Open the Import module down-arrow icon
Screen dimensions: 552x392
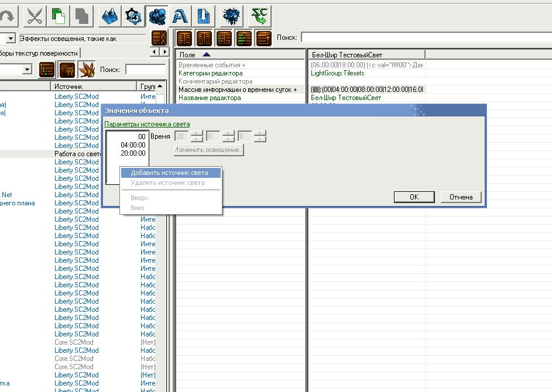(x=203, y=16)
